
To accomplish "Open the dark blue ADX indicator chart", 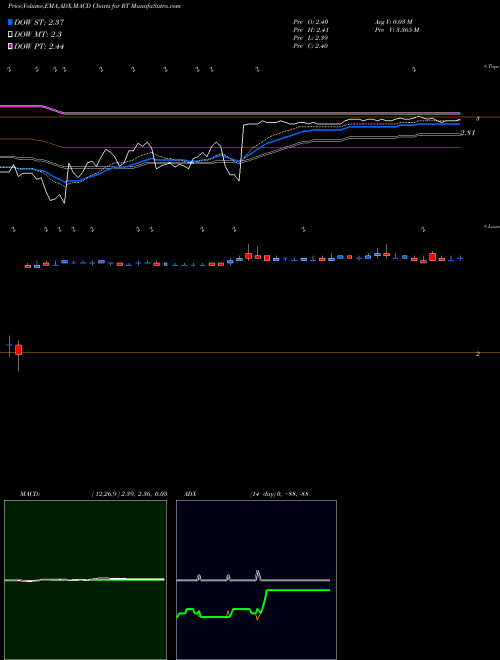I will 256,580.
